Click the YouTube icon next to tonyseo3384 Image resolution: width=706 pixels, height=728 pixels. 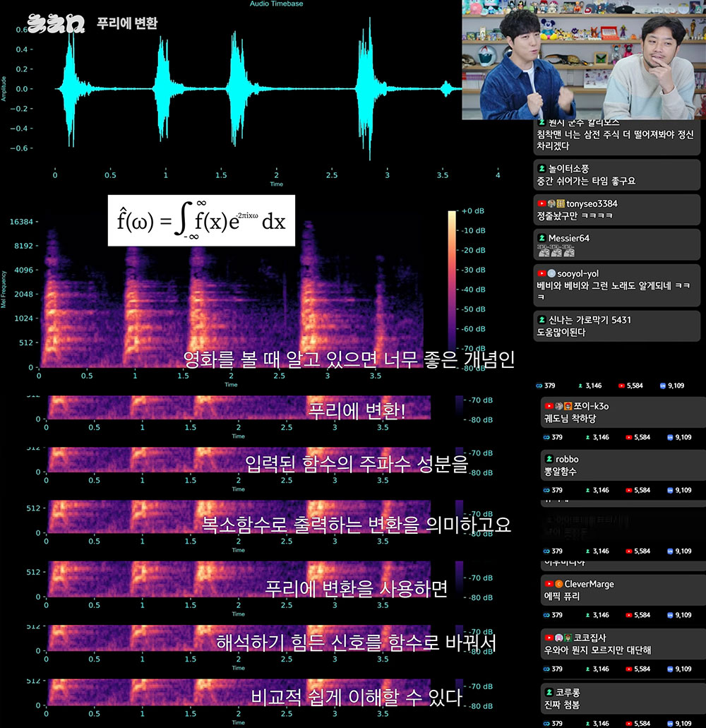pos(542,204)
